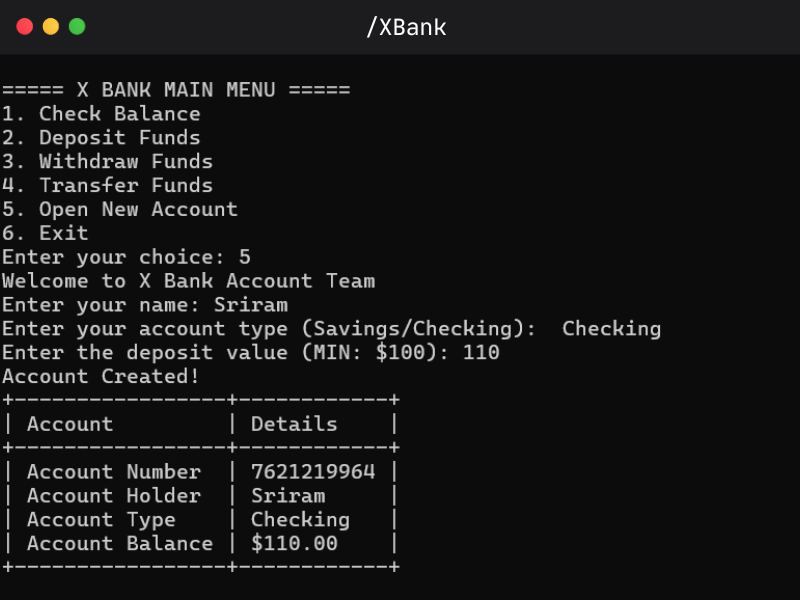Viewport: 800px width, 600px height.
Task: Select the Deposit Funds menu line
Action: (101, 138)
